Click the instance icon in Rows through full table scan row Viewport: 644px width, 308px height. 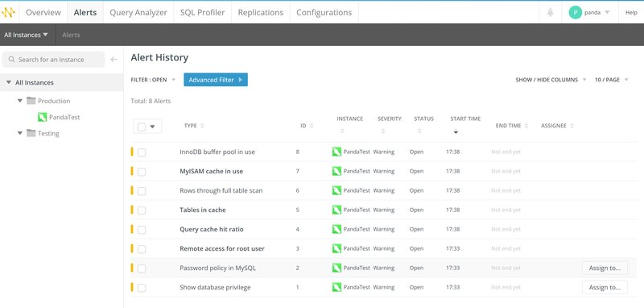(336, 190)
